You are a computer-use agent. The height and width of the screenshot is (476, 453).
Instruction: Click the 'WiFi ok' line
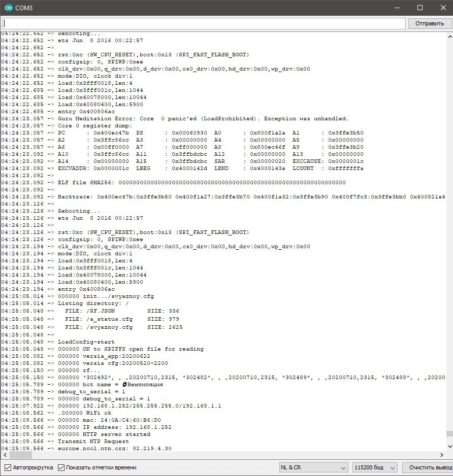(84, 413)
